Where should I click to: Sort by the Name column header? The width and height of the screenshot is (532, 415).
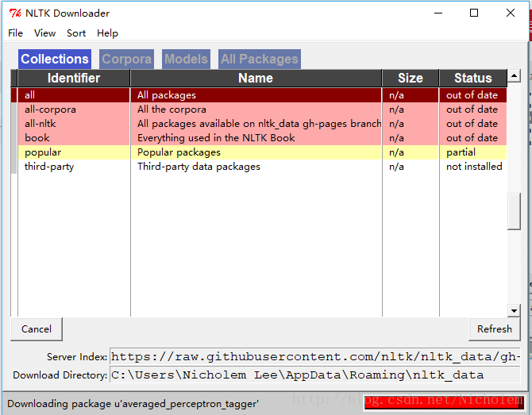(x=256, y=78)
